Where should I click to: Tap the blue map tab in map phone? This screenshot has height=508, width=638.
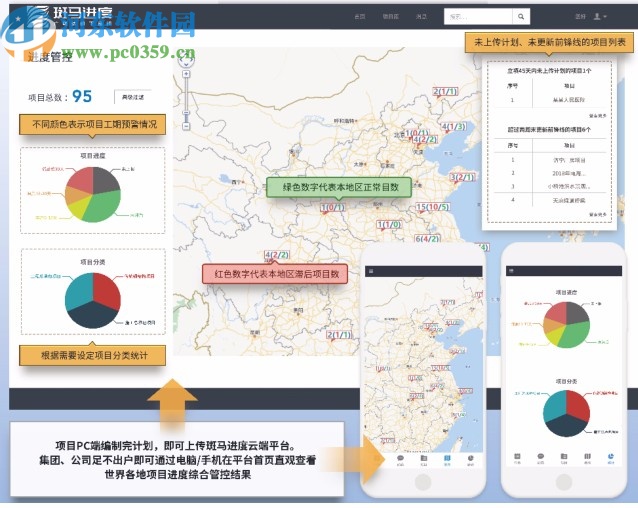tap(447, 460)
